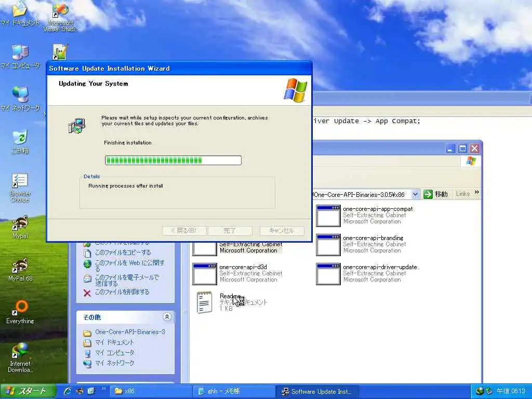Click the installation progress bar
532x399 pixels.
[174, 160]
